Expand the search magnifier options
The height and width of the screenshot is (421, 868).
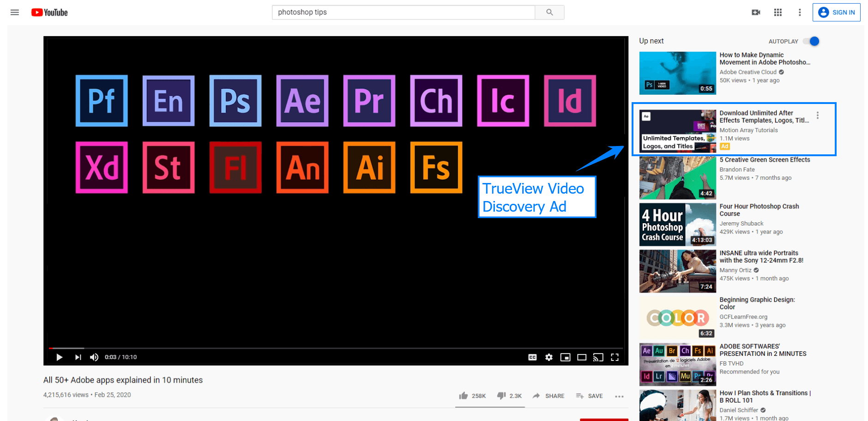click(549, 12)
